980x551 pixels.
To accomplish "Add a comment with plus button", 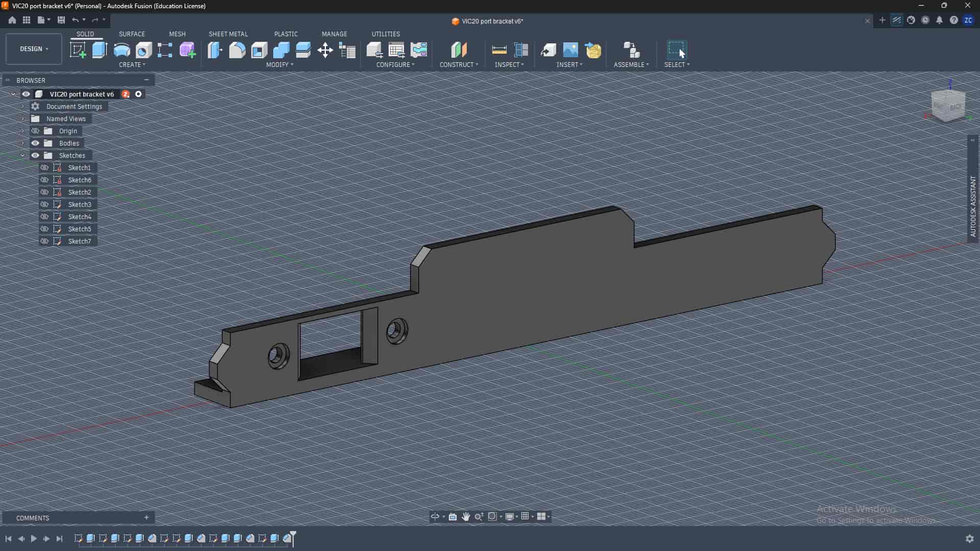I will point(147,517).
